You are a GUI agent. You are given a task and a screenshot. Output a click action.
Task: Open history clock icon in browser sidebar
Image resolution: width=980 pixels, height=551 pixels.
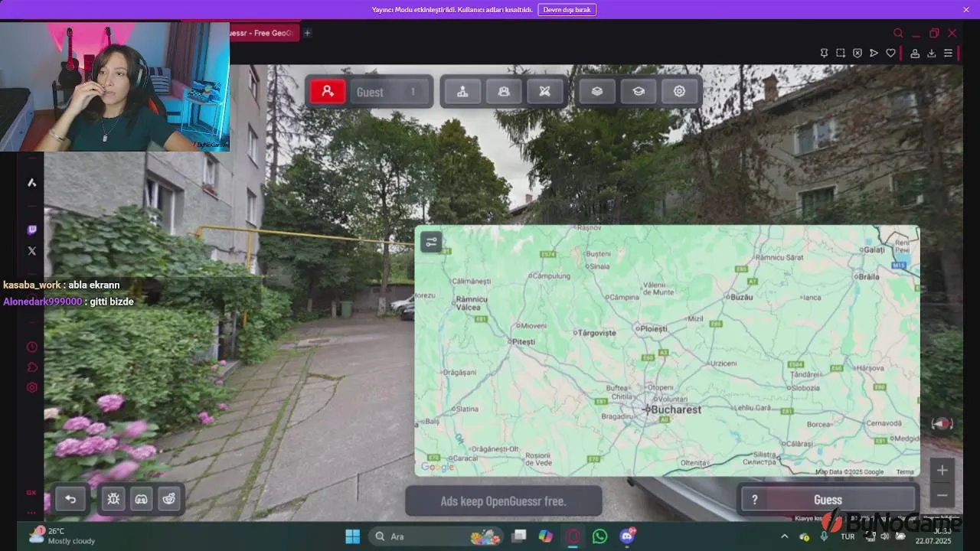click(x=32, y=347)
